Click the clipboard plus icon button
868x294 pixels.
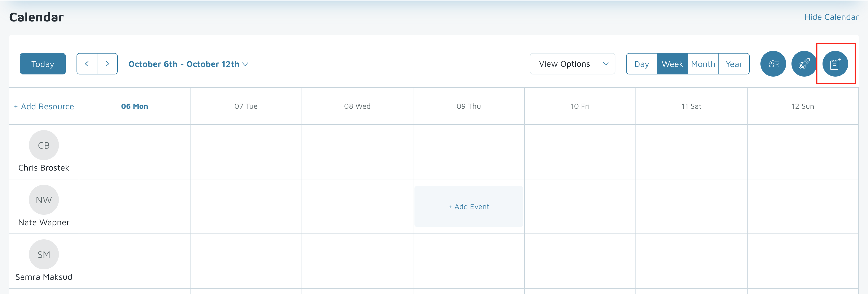click(835, 64)
